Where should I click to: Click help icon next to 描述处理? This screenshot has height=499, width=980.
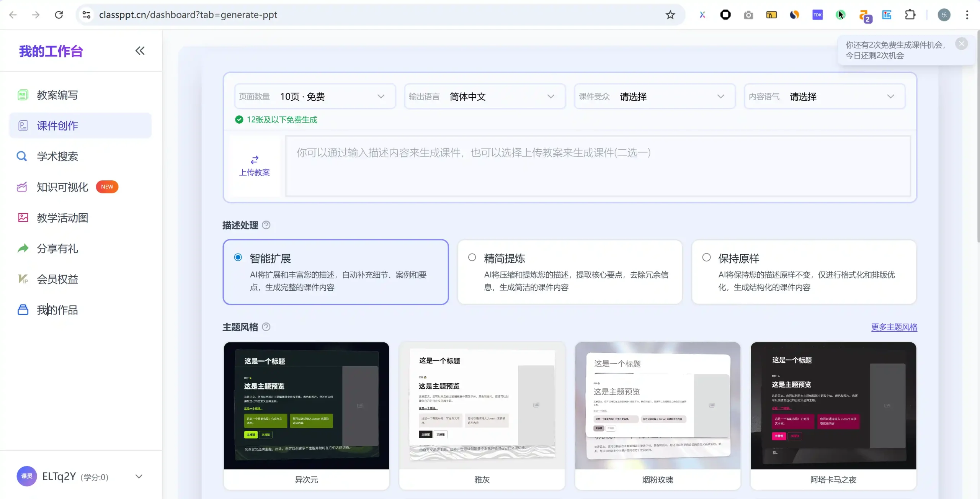(266, 225)
